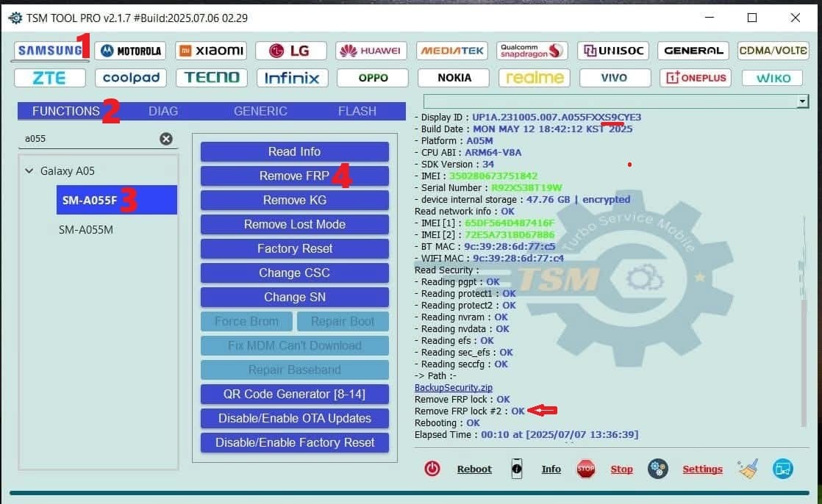
Task: Open the LG brand section
Action: [x=291, y=51]
